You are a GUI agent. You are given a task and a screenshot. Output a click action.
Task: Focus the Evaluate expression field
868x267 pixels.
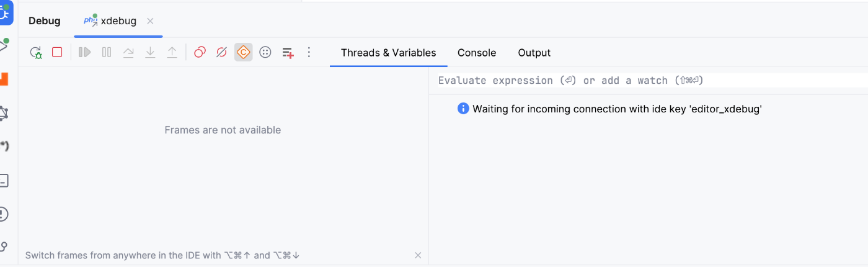648,81
